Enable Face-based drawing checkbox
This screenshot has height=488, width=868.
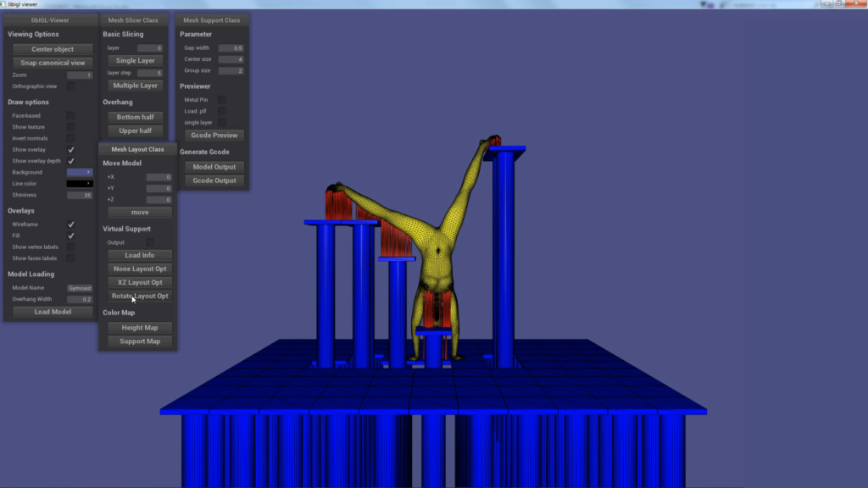[x=71, y=115]
